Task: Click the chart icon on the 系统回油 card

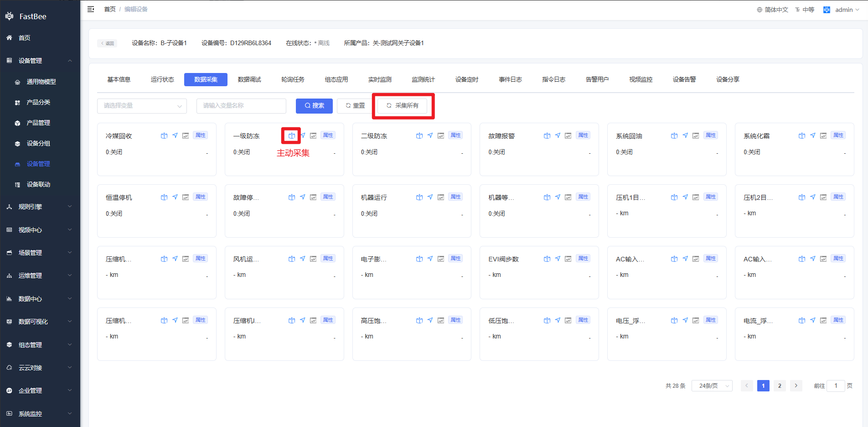Action: pos(696,135)
